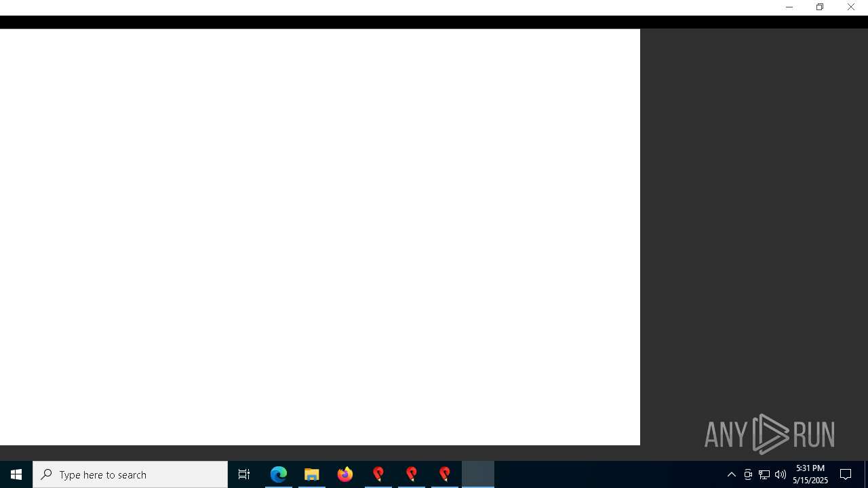Open the Windows Start menu
This screenshot has width=868, height=488.
click(x=16, y=474)
